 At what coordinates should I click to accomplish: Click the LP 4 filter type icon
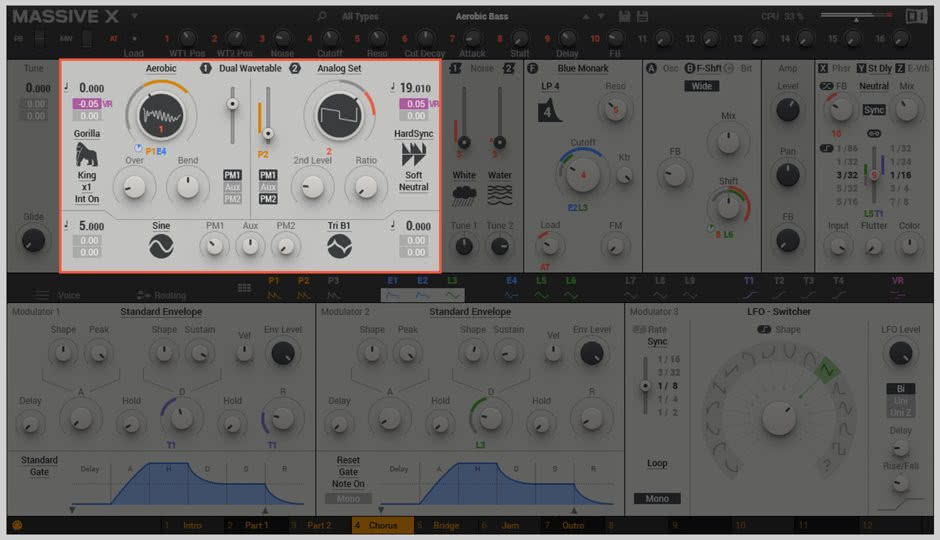pos(549,111)
